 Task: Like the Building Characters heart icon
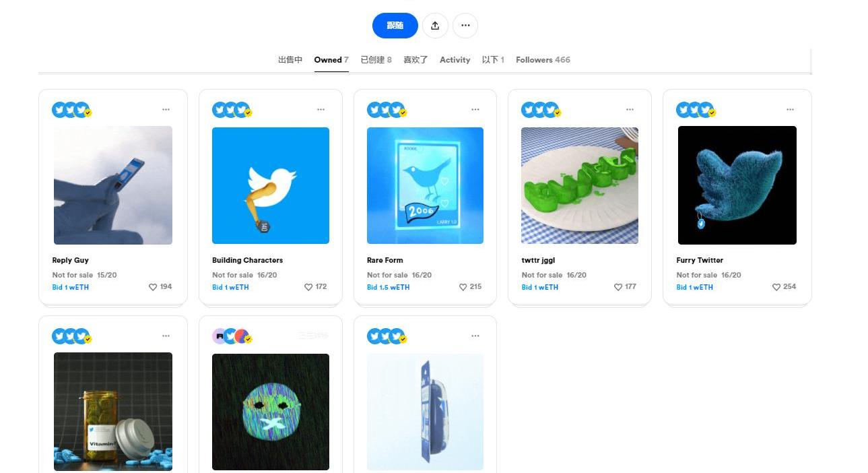[x=308, y=287]
